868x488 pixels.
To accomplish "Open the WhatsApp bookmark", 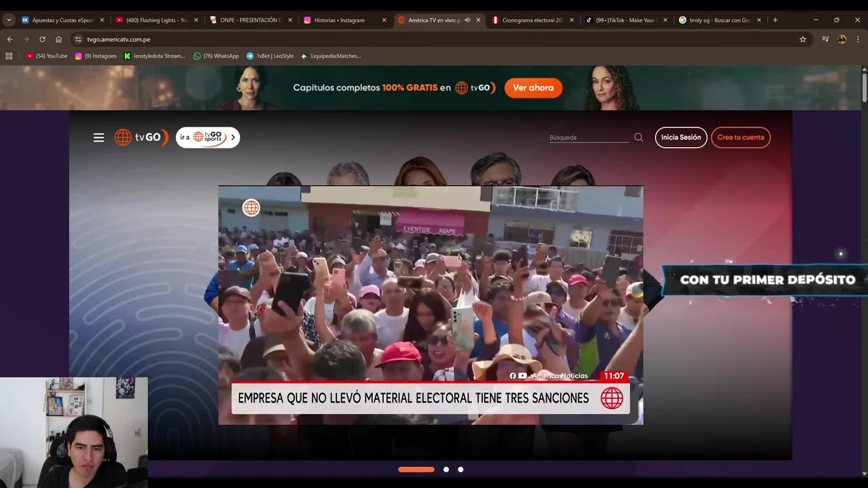I will click(x=216, y=56).
